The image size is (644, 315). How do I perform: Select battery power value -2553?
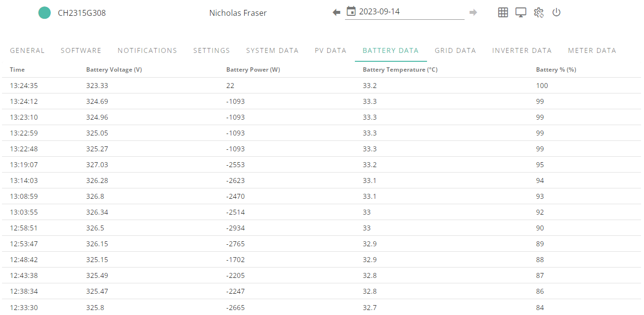tap(235, 165)
